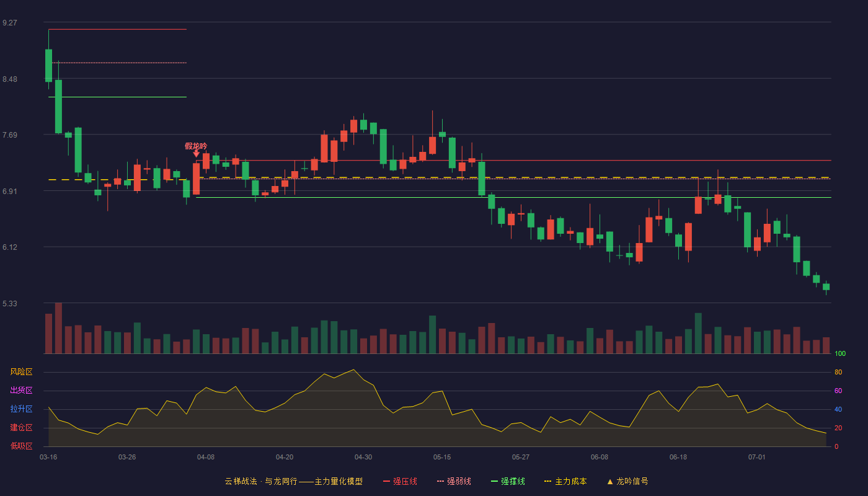
Task: Click the green 100 indicator axis value
Action: click(x=840, y=354)
